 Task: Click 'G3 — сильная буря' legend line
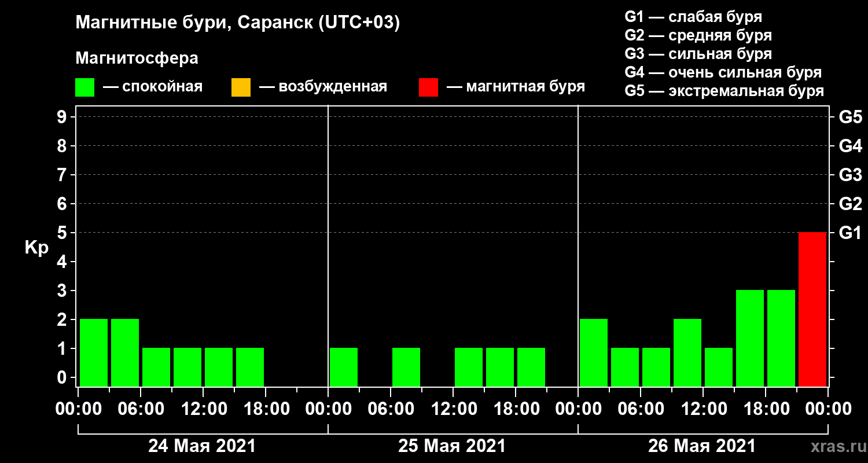click(x=698, y=54)
